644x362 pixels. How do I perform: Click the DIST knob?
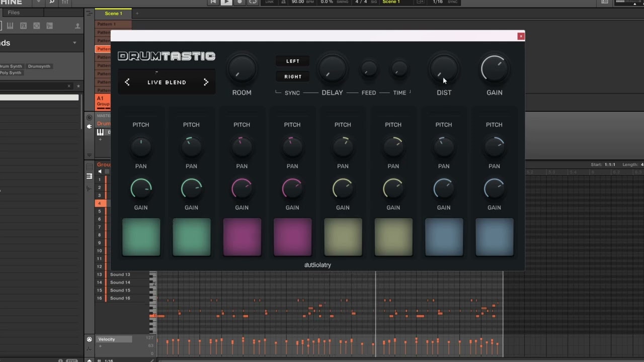point(444,69)
